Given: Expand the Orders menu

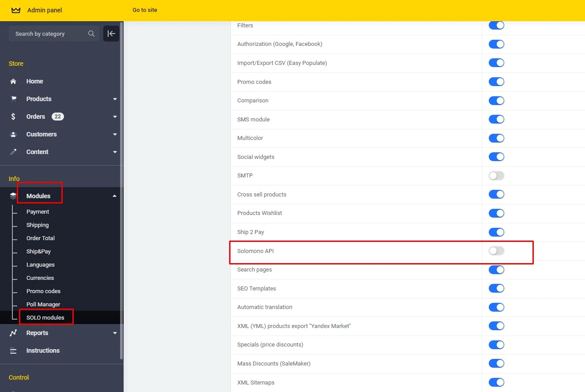Looking at the screenshot, I should point(114,117).
